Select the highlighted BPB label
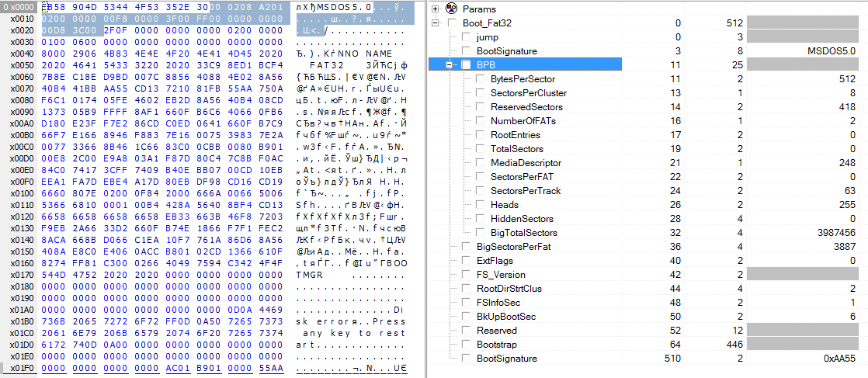The height and width of the screenshot is (378, 868). pos(487,64)
